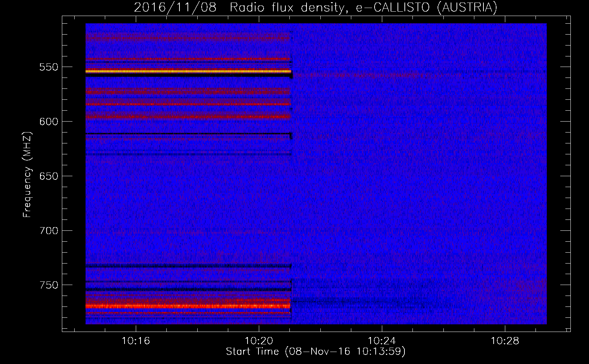
Task: Click the black band near 612 MHz
Action: pyautogui.click(x=188, y=134)
